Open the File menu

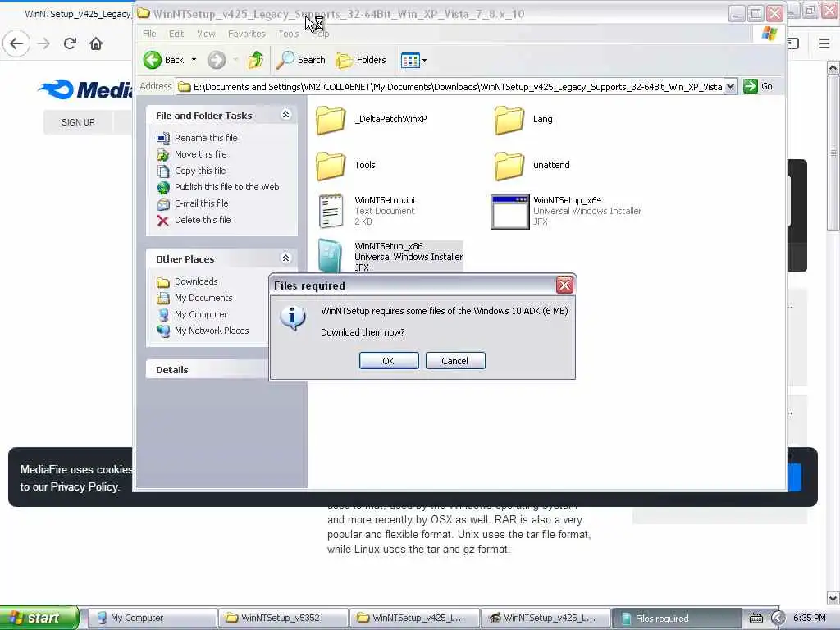[x=149, y=34]
